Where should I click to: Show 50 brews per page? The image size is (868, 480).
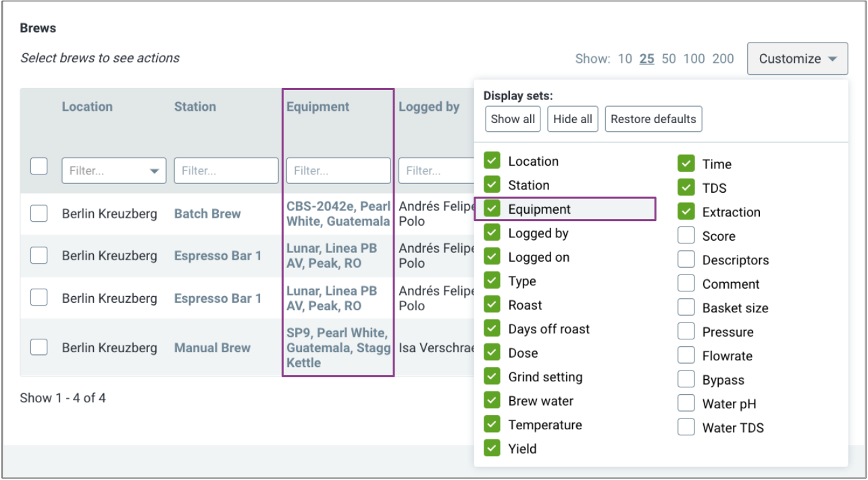tap(669, 59)
